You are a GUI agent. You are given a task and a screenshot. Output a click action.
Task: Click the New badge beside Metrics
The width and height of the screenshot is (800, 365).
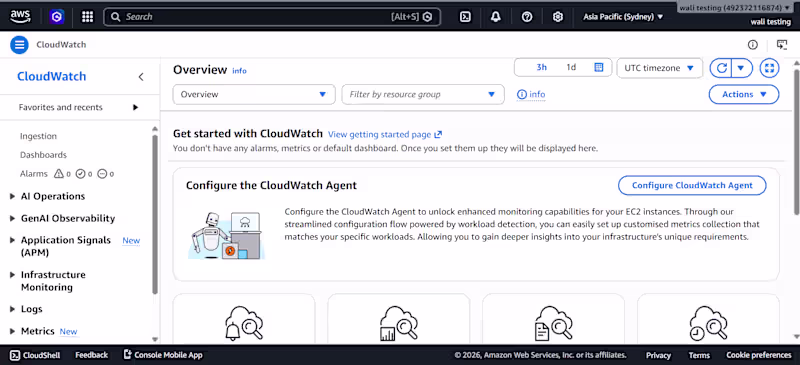(68, 331)
